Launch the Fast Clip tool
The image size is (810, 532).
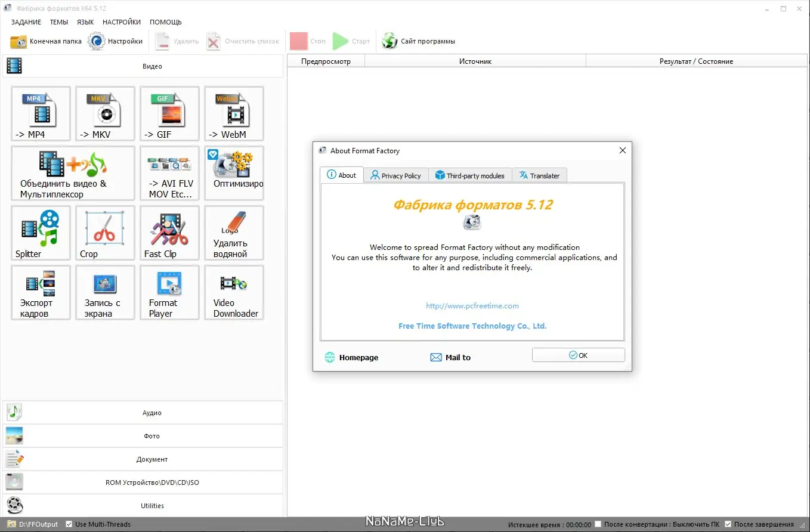pyautogui.click(x=169, y=233)
